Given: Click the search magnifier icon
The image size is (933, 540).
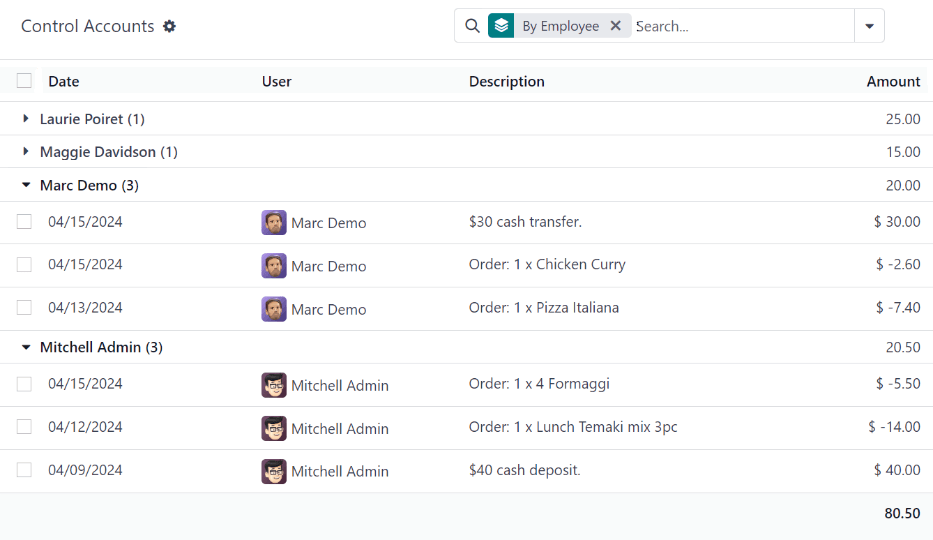Looking at the screenshot, I should tap(472, 26).
